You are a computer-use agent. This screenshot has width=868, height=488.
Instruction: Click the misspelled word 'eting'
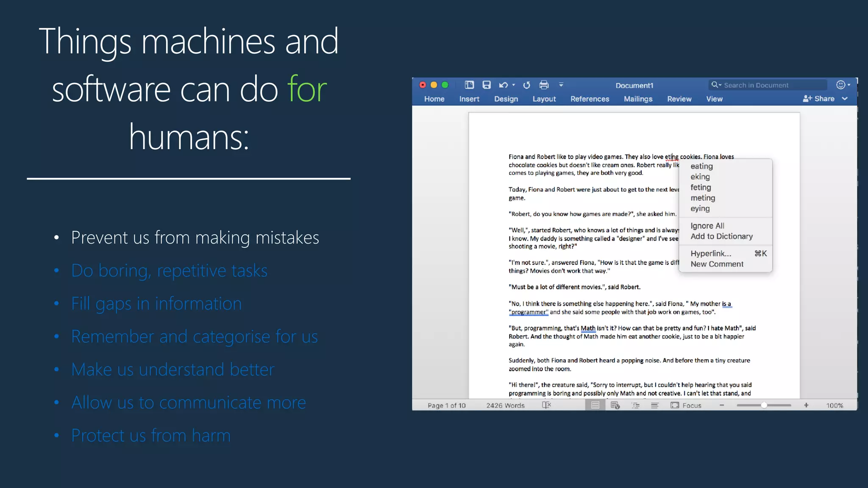(671, 157)
